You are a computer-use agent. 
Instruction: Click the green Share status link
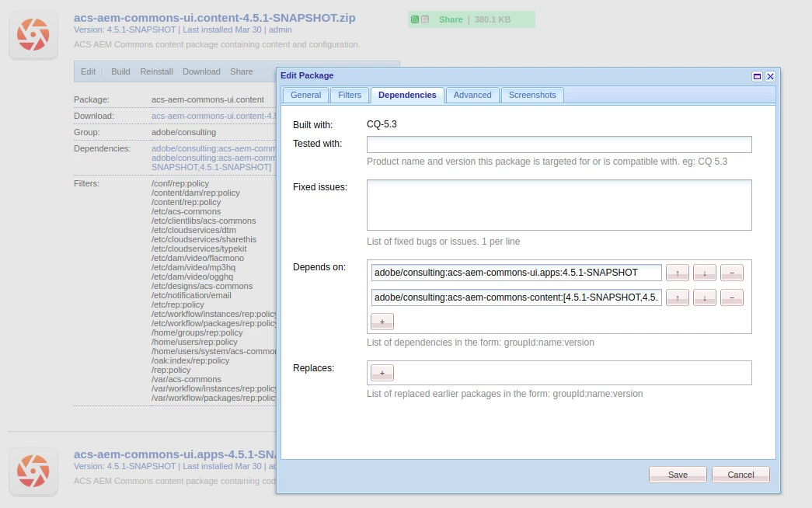click(451, 19)
